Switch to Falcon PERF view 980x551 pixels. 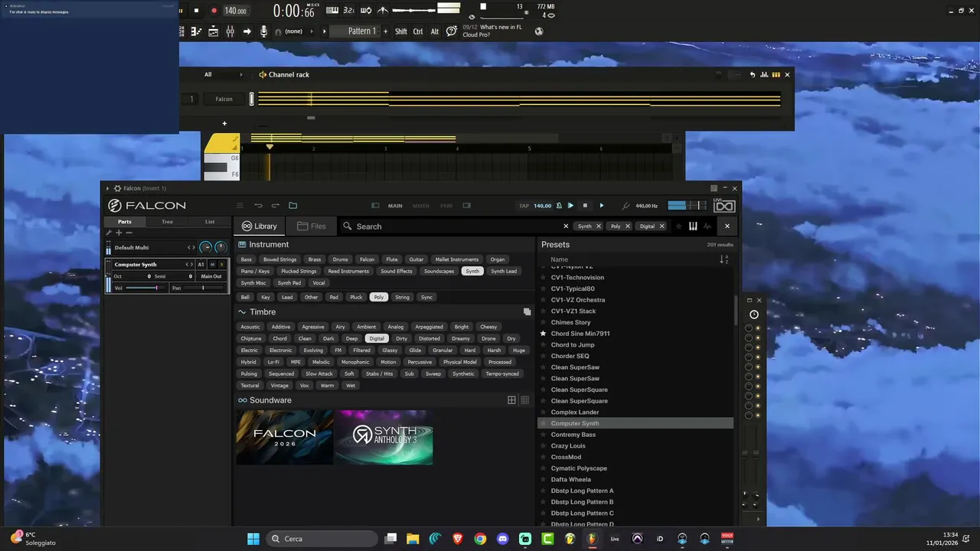click(x=446, y=206)
